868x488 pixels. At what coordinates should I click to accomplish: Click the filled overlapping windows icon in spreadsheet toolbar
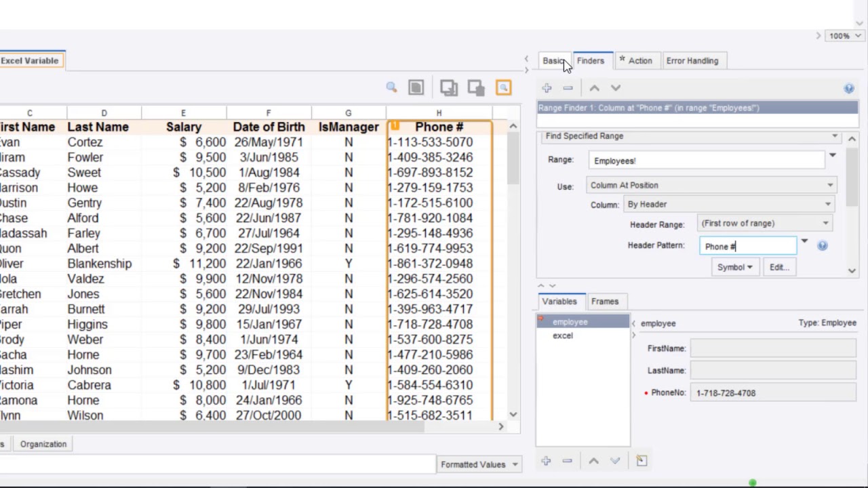click(476, 87)
